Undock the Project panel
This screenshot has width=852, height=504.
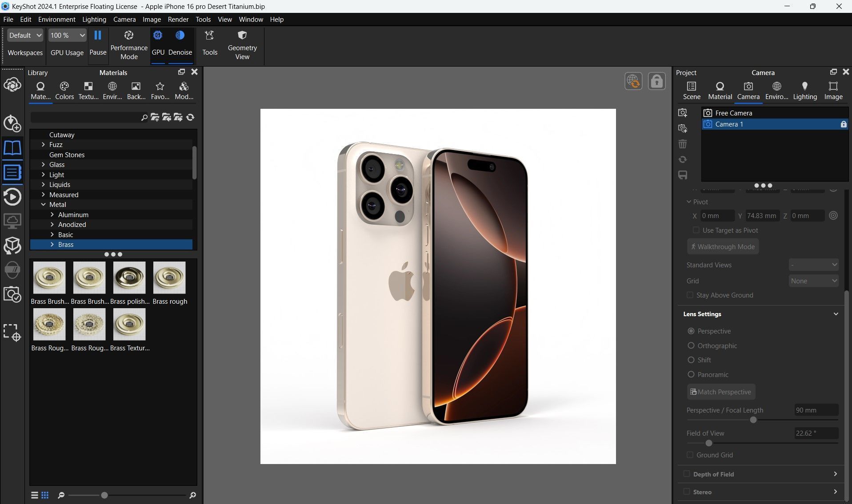[x=833, y=72]
